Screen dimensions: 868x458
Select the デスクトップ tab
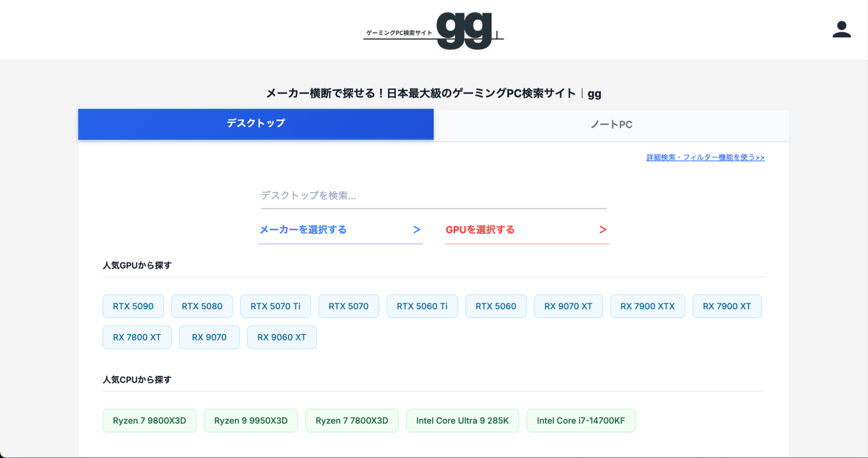[x=256, y=122]
